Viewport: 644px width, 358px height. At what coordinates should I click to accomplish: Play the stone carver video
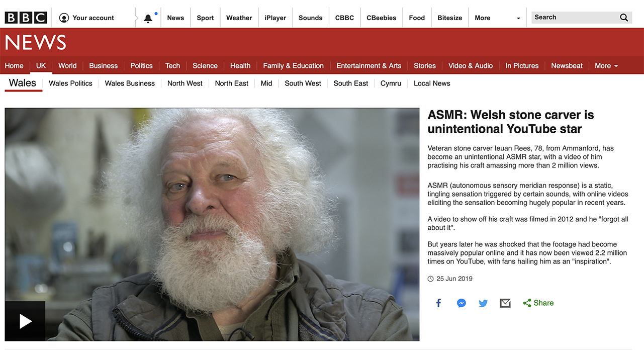[x=25, y=321]
